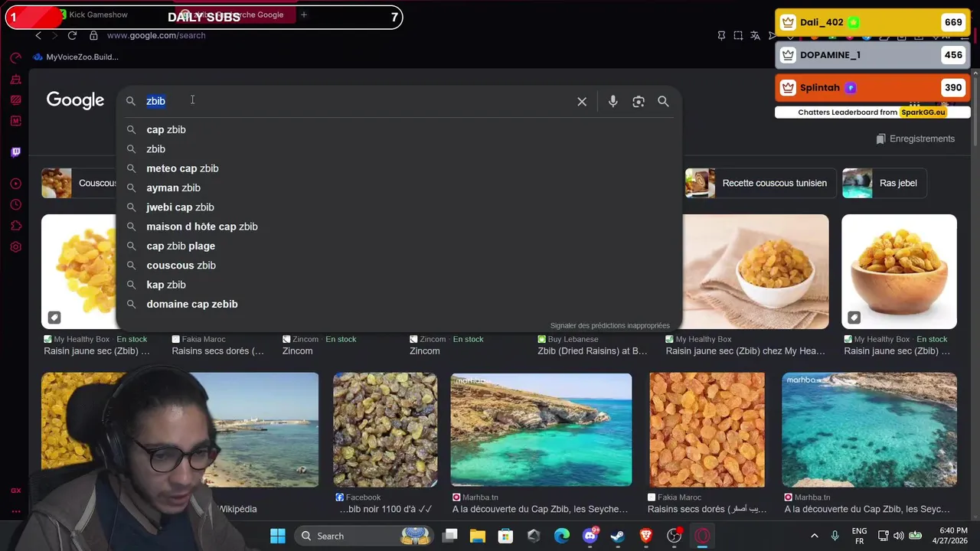Viewport: 980px width, 551px height.
Task: Click Signaler des prédictions inappropriées link
Action: pyautogui.click(x=609, y=325)
